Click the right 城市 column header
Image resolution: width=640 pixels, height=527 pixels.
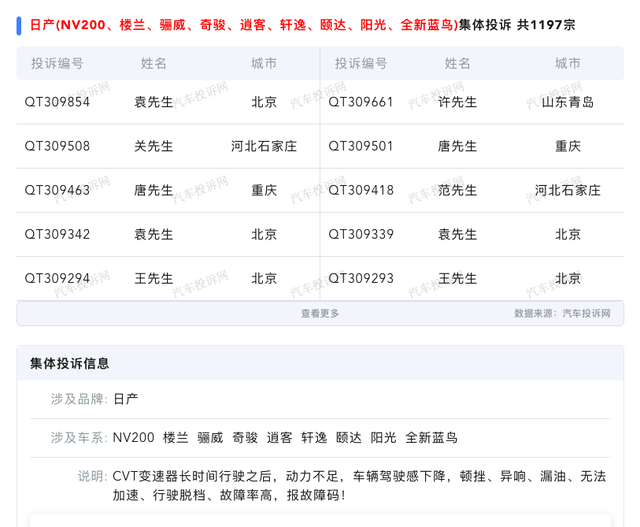(568, 63)
